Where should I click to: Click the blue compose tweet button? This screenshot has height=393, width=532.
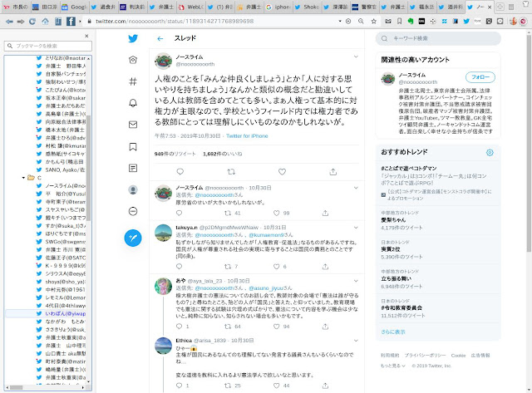coord(133,238)
